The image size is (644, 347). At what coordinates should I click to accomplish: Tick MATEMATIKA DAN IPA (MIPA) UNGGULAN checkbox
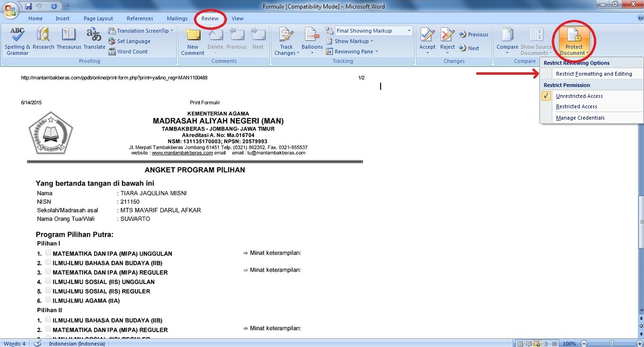point(48,253)
